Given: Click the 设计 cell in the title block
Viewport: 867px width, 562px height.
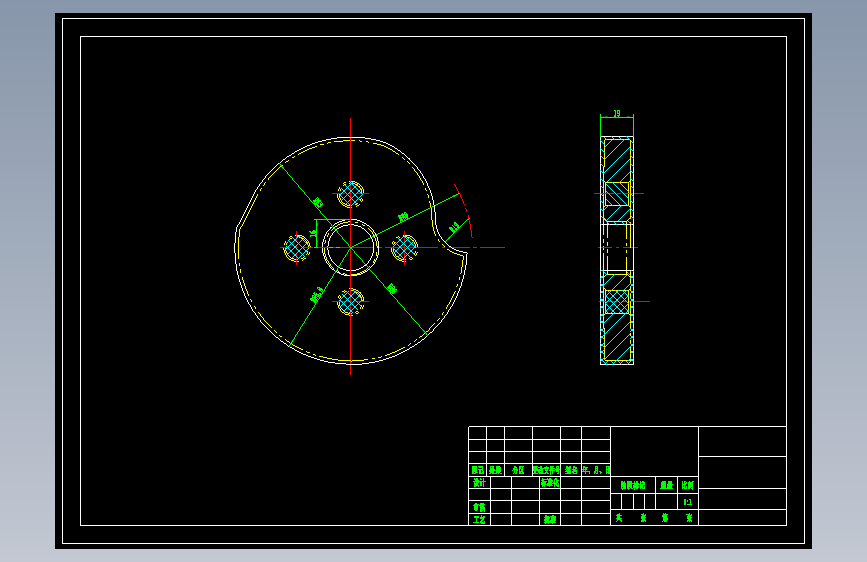Looking at the screenshot, I should click(x=479, y=482).
